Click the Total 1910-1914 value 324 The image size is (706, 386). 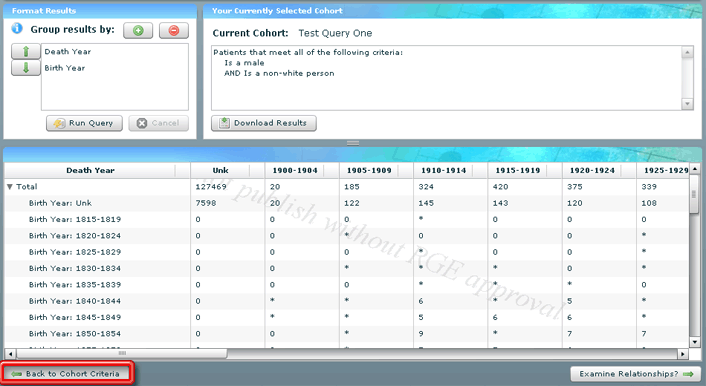pos(426,187)
